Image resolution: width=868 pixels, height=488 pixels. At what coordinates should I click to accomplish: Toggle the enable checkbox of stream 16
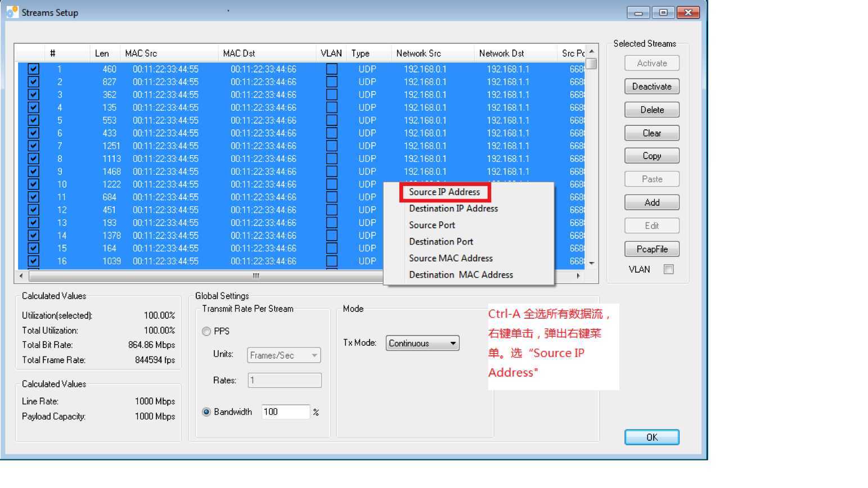pos(33,261)
